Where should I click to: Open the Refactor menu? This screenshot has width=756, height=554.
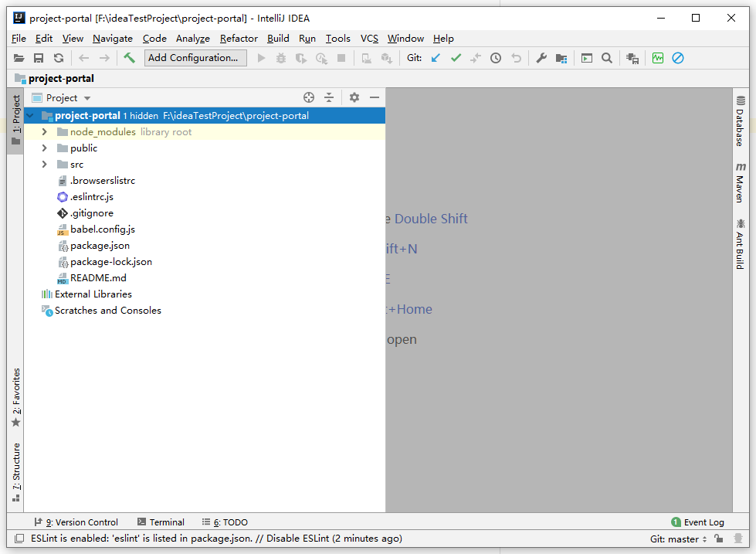(239, 39)
